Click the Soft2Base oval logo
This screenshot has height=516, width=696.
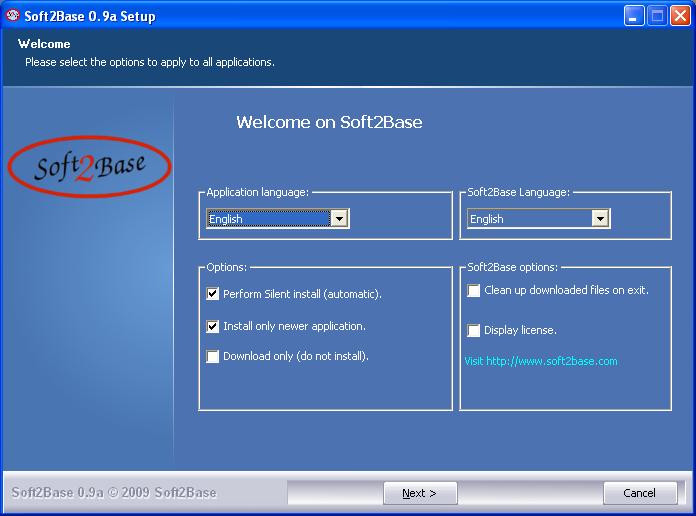pyautogui.click(x=89, y=167)
